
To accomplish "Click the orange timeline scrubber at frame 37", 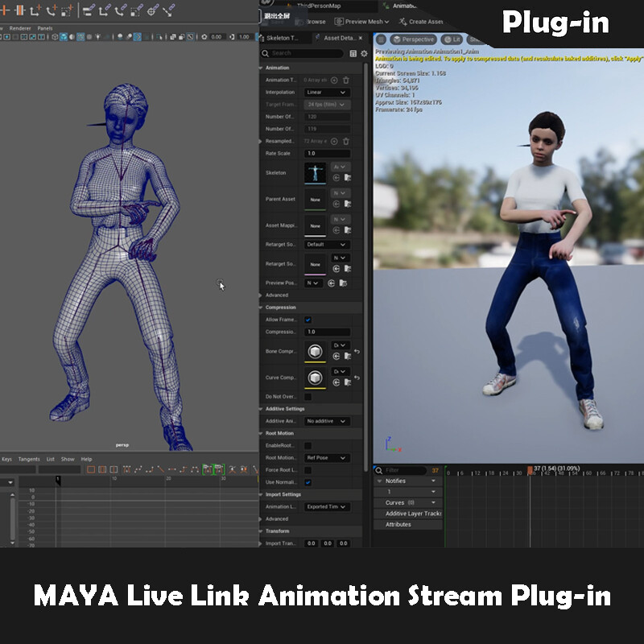I will tap(530, 469).
